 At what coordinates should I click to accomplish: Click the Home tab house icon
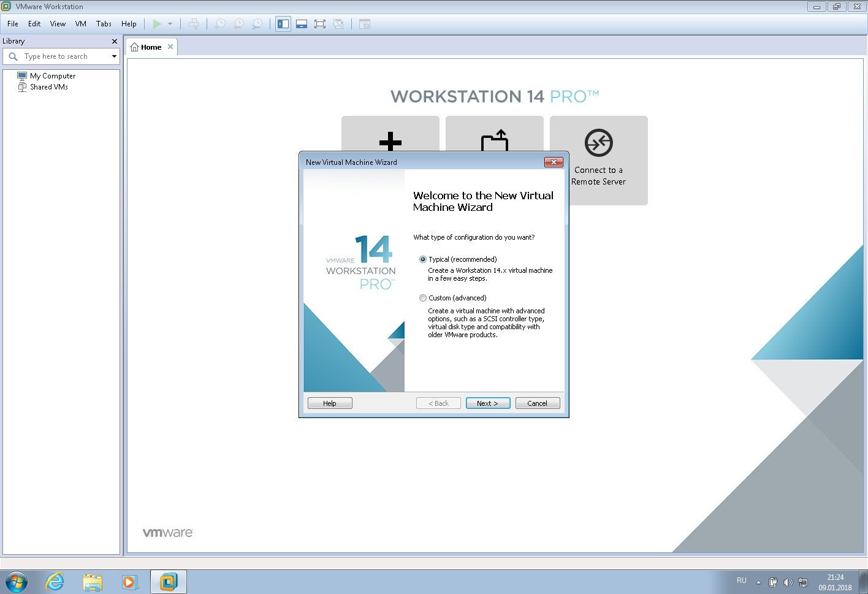tap(134, 47)
